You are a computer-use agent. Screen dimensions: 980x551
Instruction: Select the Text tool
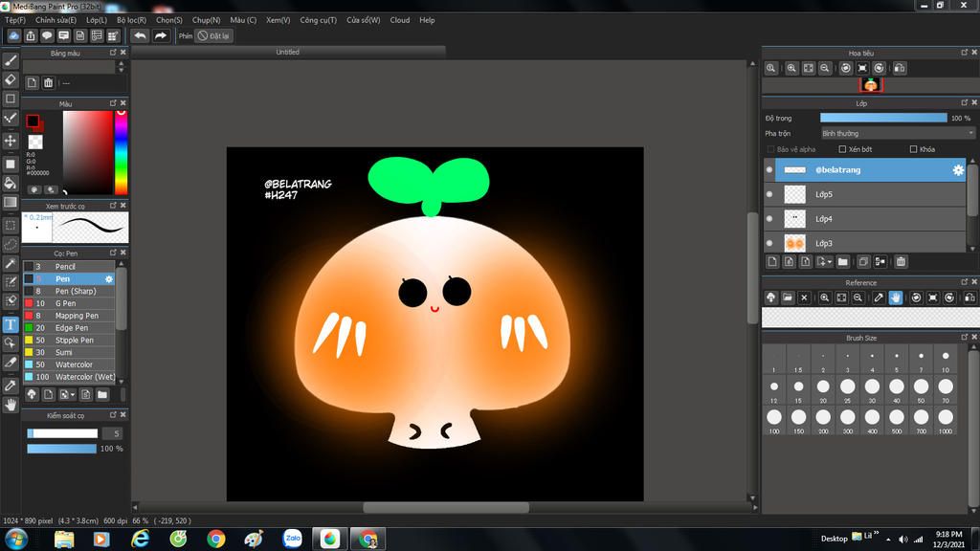pos(11,324)
